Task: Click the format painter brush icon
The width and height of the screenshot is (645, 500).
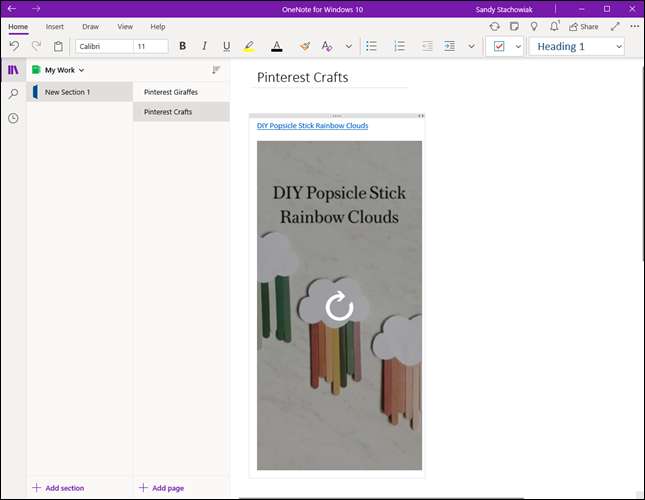Action: [304, 46]
